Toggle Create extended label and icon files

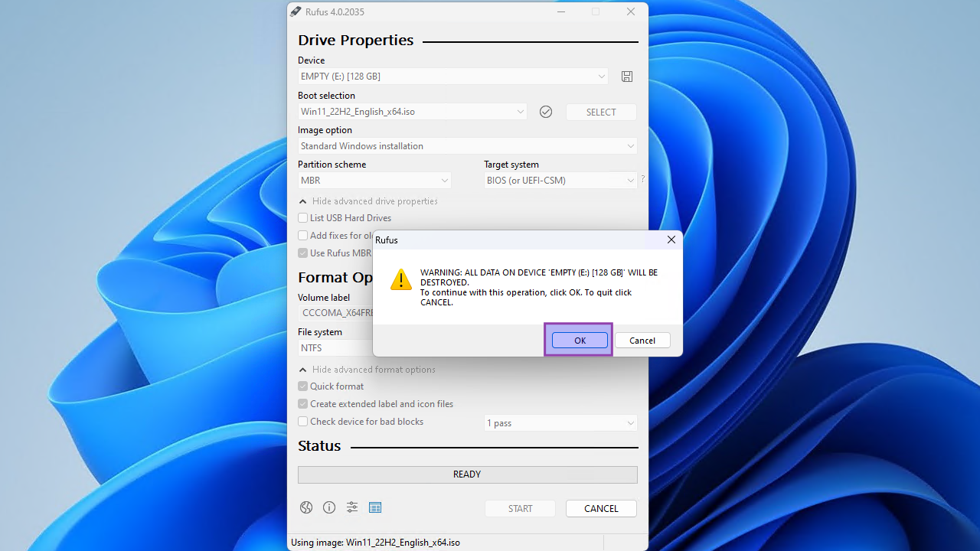(x=375, y=404)
